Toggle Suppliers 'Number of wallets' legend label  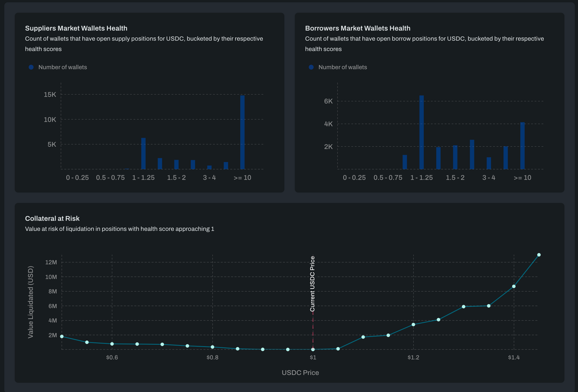click(62, 67)
